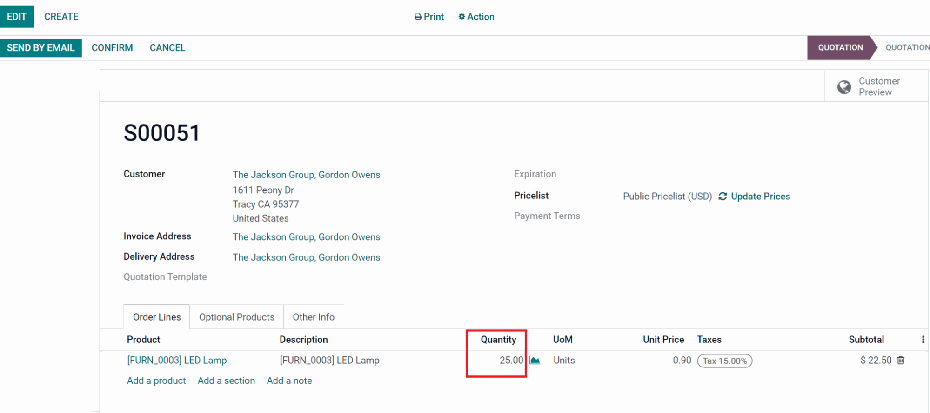The image size is (930, 413).
Task: Open the [FURN_0003] LED Lamp product link
Action: pyautogui.click(x=175, y=360)
